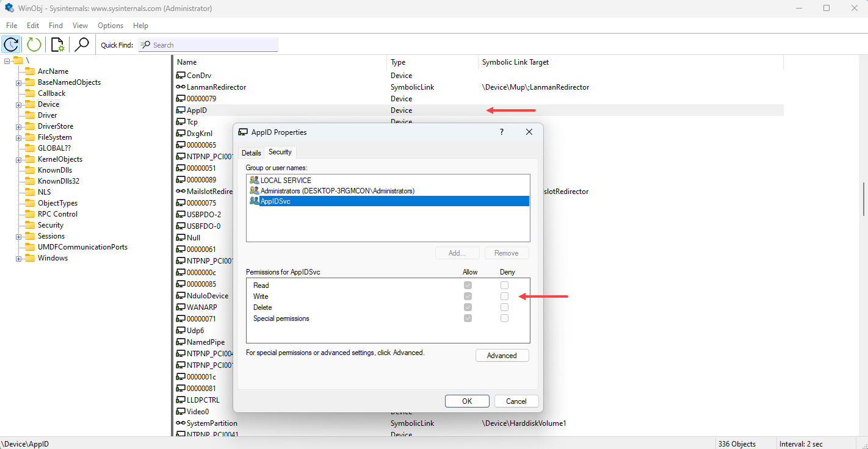
Task: Click the Allow checkbox for Special permissions
Action: pyautogui.click(x=468, y=318)
